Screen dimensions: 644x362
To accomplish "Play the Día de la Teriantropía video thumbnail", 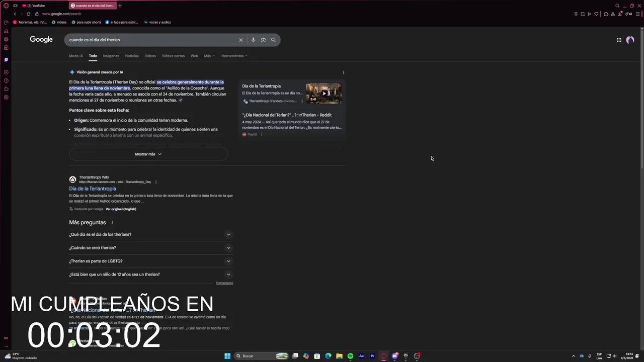I will [324, 93].
